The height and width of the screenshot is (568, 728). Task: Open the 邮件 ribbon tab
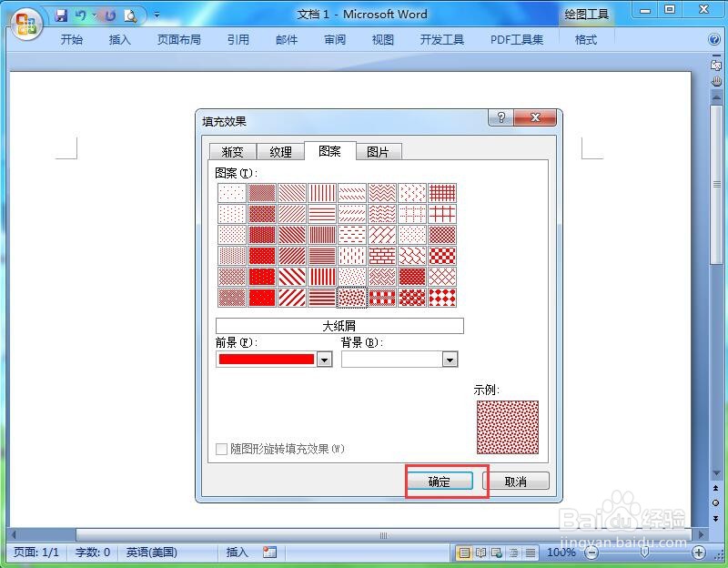(x=287, y=40)
